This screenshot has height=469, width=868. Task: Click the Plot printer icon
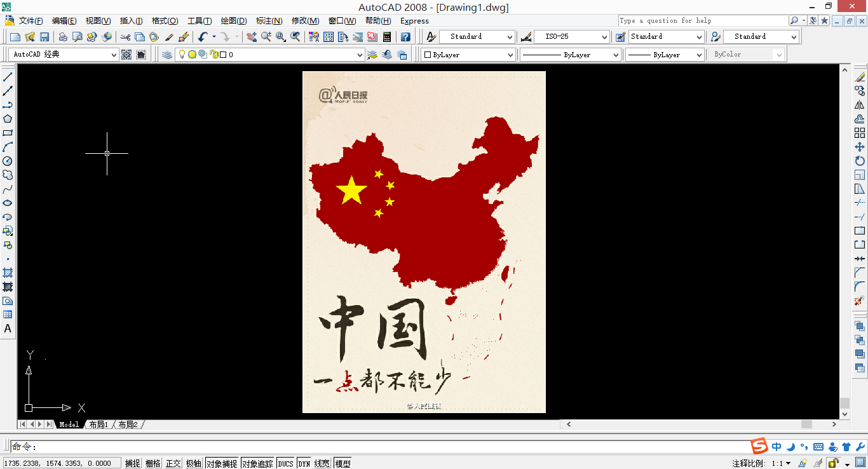(x=63, y=37)
